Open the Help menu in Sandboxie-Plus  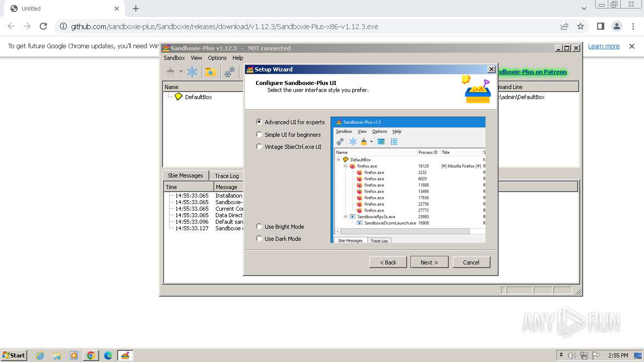click(x=238, y=58)
